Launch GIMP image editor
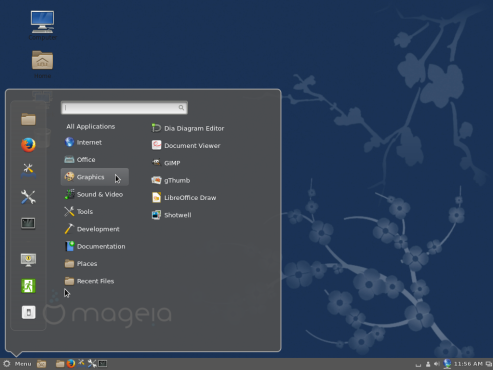Viewport: 493px width, 370px height. coord(166,163)
